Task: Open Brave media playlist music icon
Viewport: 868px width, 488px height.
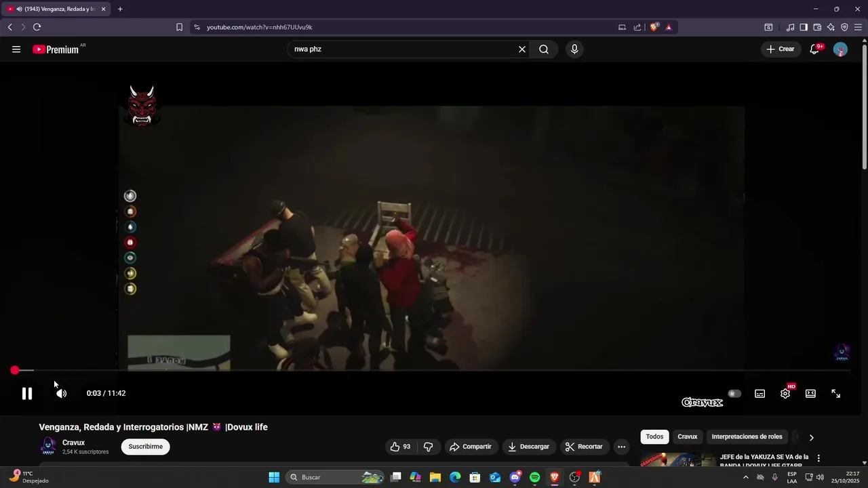Action: tap(790, 27)
